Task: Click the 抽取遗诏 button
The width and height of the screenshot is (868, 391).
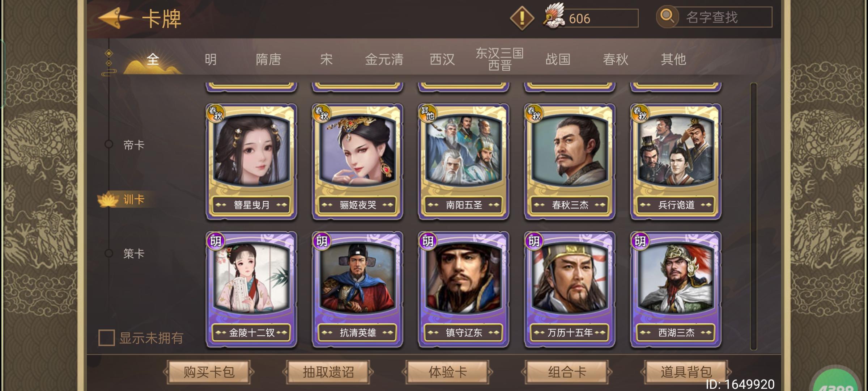Action: [328, 372]
